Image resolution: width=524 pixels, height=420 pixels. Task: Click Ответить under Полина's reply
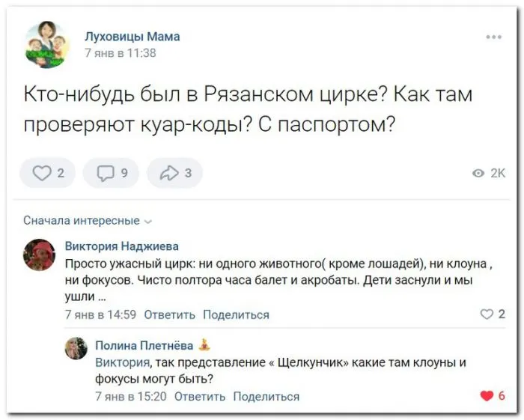(200, 396)
